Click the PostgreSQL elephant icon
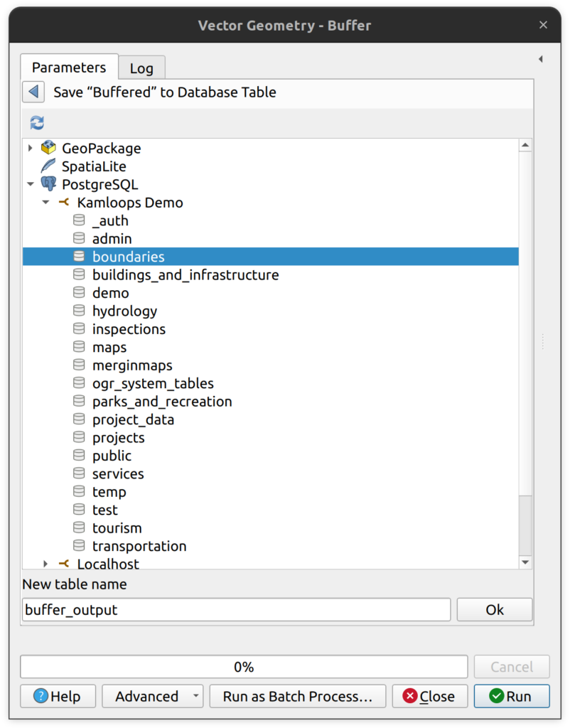The width and height of the screenshot is (570, 728). pos(48,184)
